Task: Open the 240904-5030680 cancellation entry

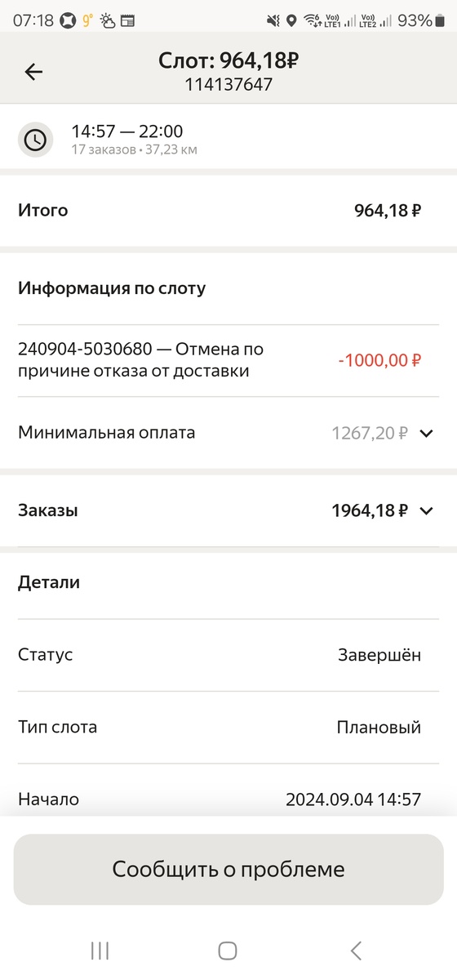Action: 228,360
